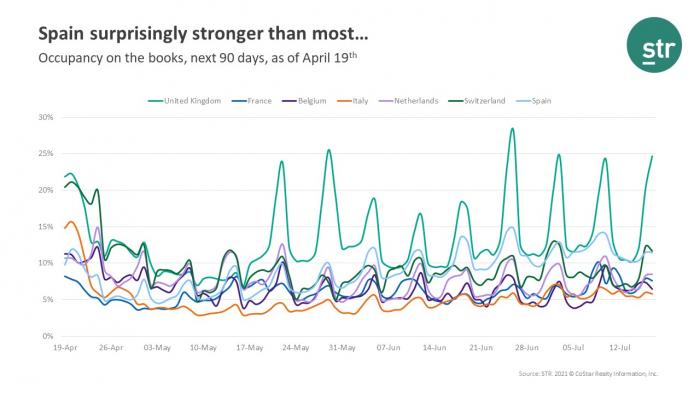700x394 pixels.
Task: Click the 0% y-axis label
Action: [x=47, y=336]
